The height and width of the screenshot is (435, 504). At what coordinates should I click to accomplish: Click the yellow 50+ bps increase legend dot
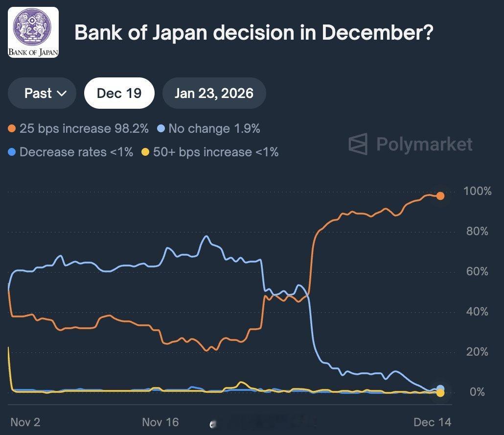pyautogui.click(x=146, y=152)
